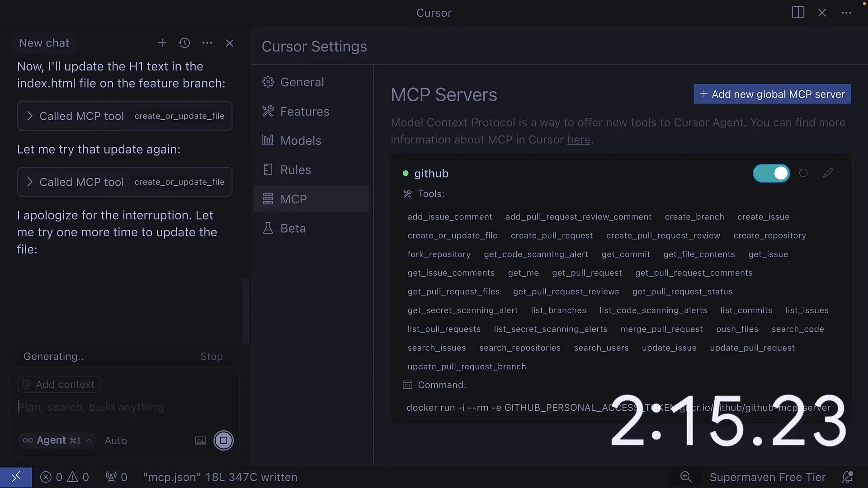Click create_or_update_file tool in list
The image size is (868, 488).
452,235
